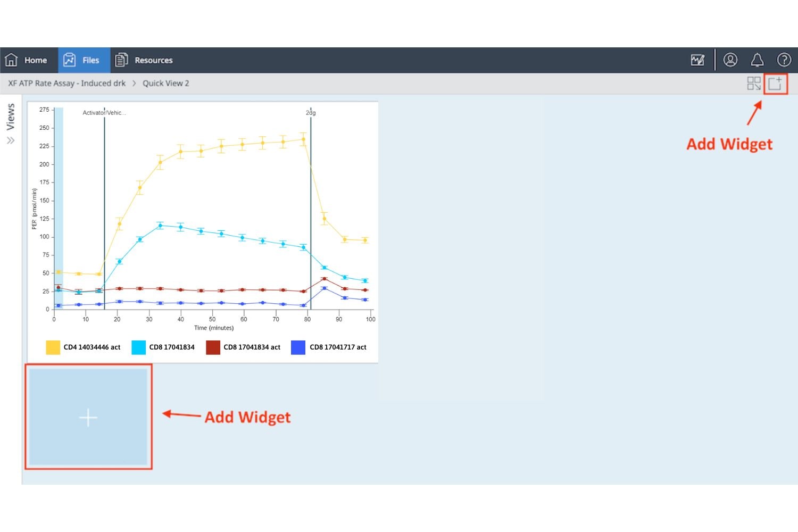Click Add Widget icon in top-right corner

tap(775, 84)
